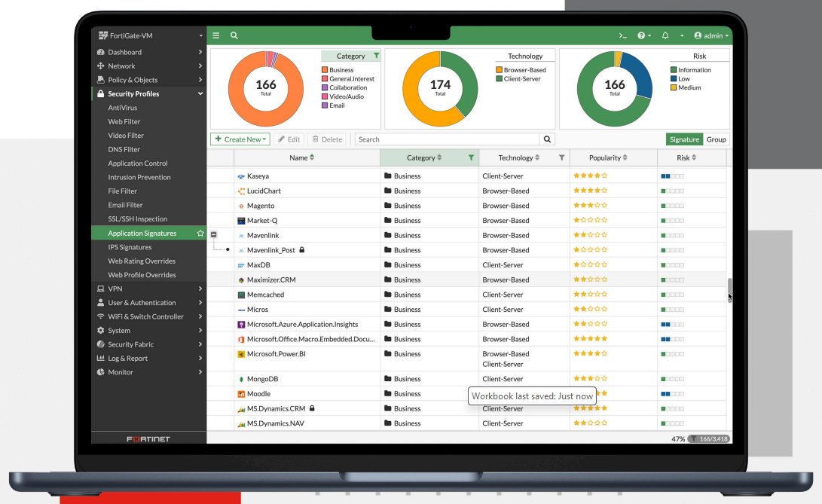Screen dimensions: 822x504
Task: Click the Magento application icon
Action: point(241,206)
